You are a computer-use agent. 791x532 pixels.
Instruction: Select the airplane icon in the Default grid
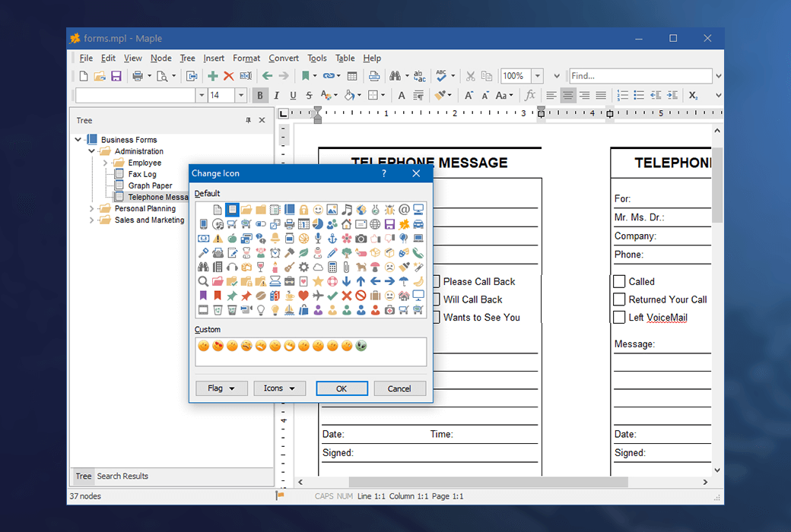tap(318, 296)
